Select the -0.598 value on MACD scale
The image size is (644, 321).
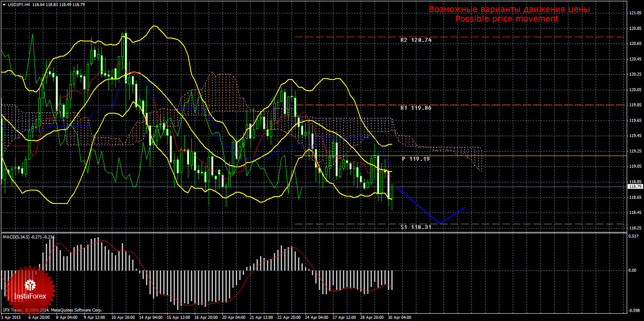tap(634, 310)
